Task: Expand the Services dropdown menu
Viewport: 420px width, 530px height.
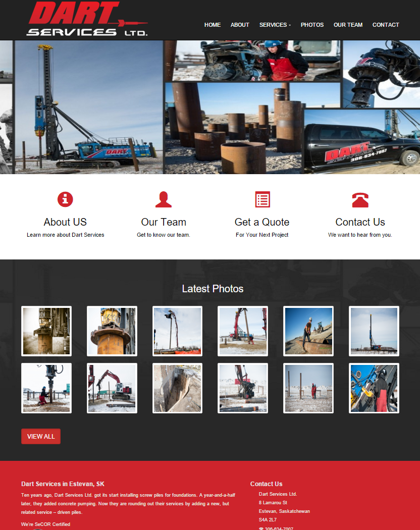Action: (275, 25)
